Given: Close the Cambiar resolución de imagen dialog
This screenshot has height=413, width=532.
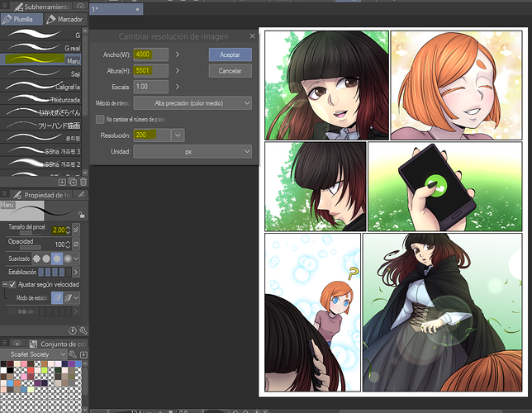Looking at the screenshot, I should pos(251,36).
